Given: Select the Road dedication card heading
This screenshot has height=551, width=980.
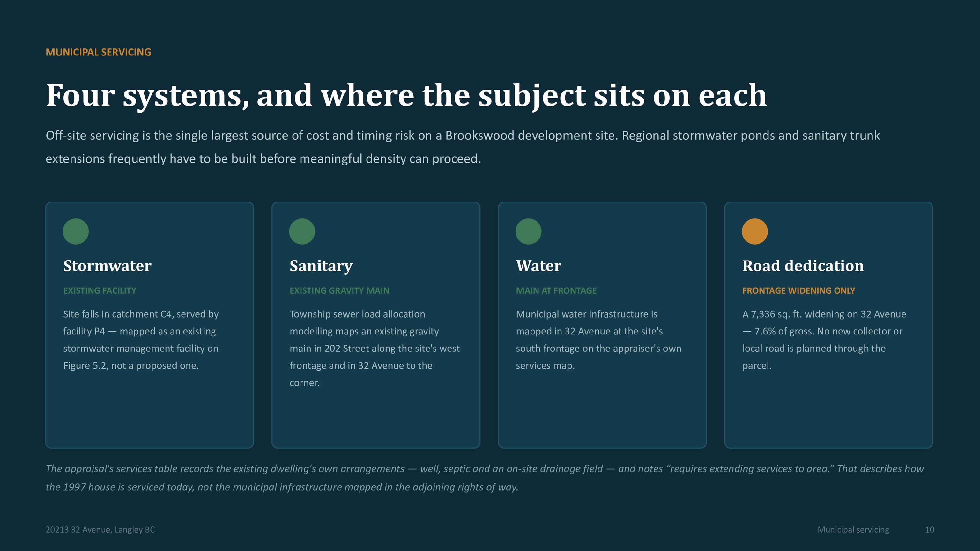Looking at the screenshot, I should 803,266.
